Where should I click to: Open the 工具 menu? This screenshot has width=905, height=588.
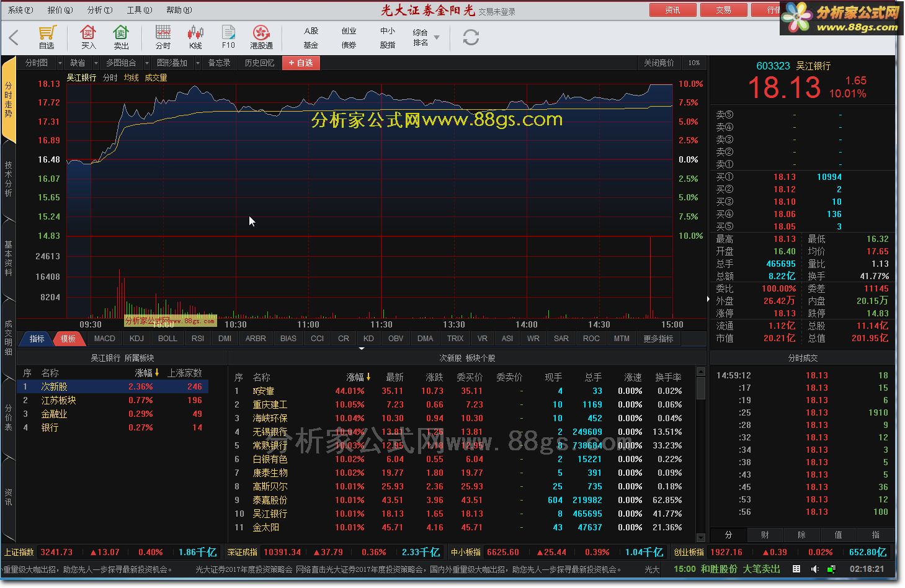click(x=140, y=10)
